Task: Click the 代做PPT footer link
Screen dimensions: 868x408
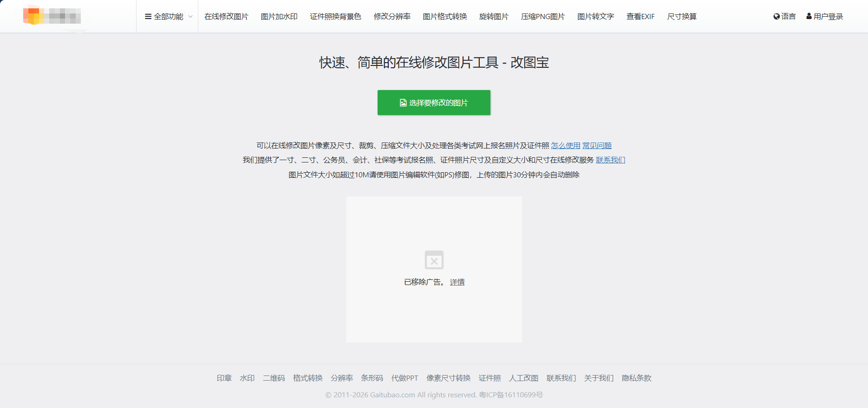Action: [405, 378]
